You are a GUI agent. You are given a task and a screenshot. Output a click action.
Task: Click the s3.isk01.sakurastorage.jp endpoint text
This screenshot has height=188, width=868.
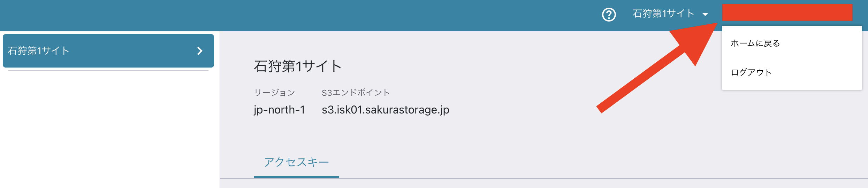[385, 110]
